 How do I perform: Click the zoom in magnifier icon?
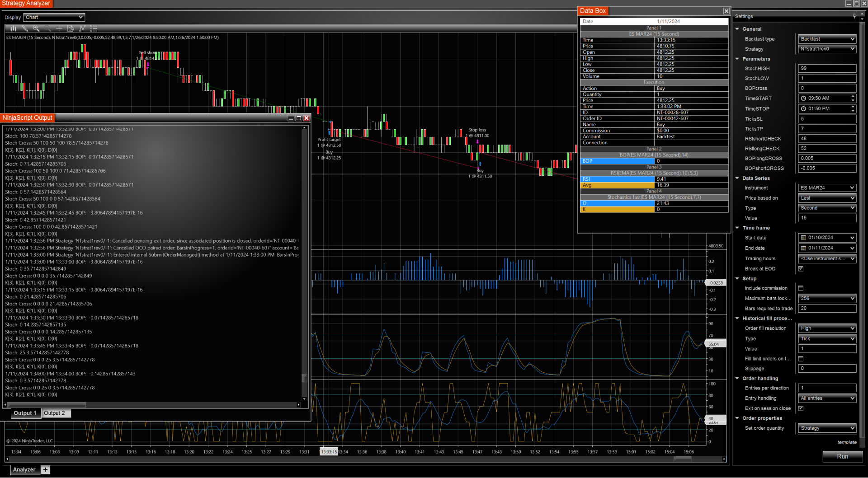pos(36,28)
